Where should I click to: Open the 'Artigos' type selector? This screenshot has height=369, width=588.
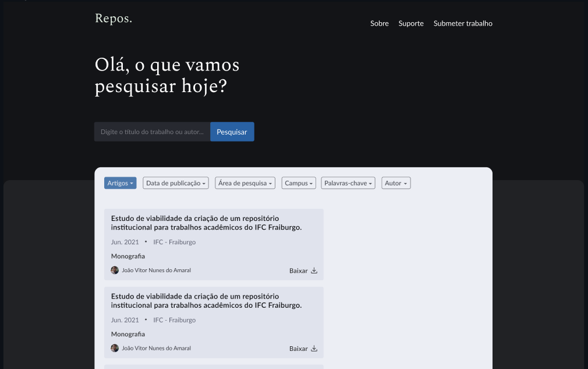pyautogui.click(x=120, y=182)
